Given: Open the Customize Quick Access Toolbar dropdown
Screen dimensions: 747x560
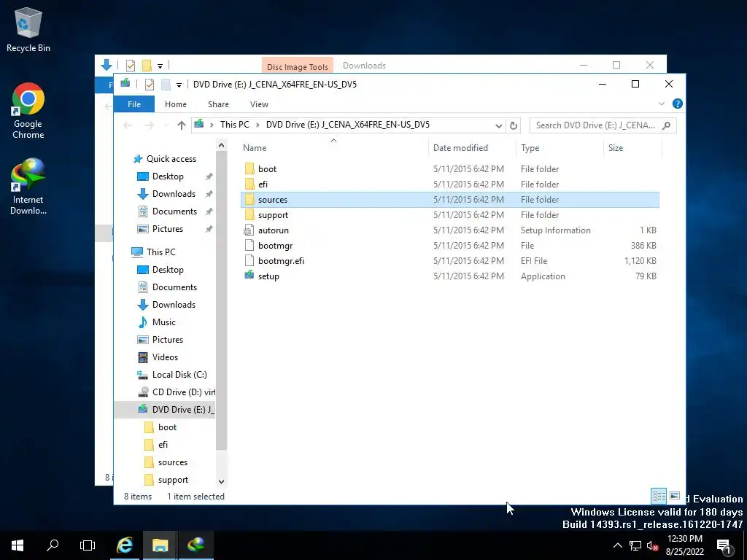Looking at the screenshot, I should 179,85.
